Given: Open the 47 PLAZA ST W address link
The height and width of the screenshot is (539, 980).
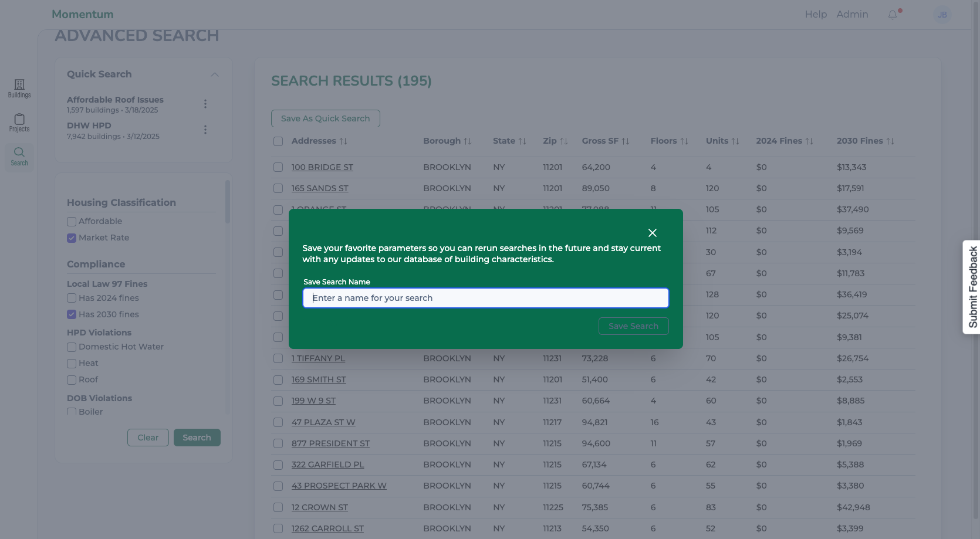Looking at the screenshot, I should [x=323, y=422].
